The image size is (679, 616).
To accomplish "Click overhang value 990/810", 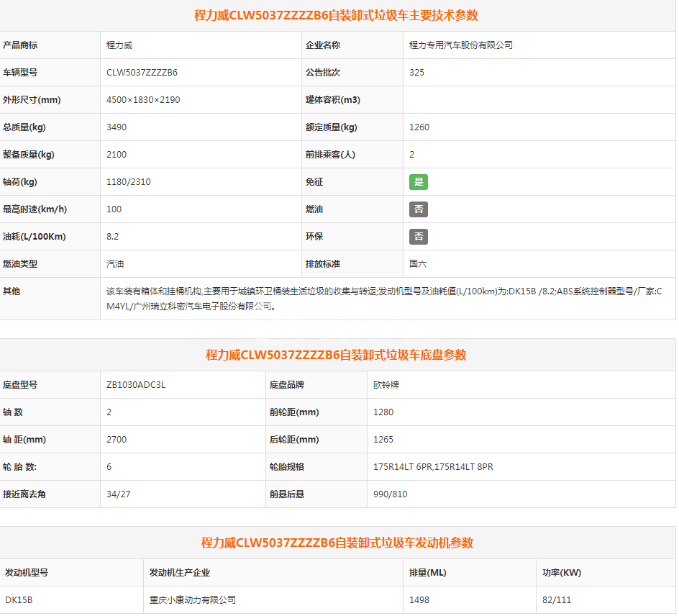I will pyautogui.click(x=390, y=494).
